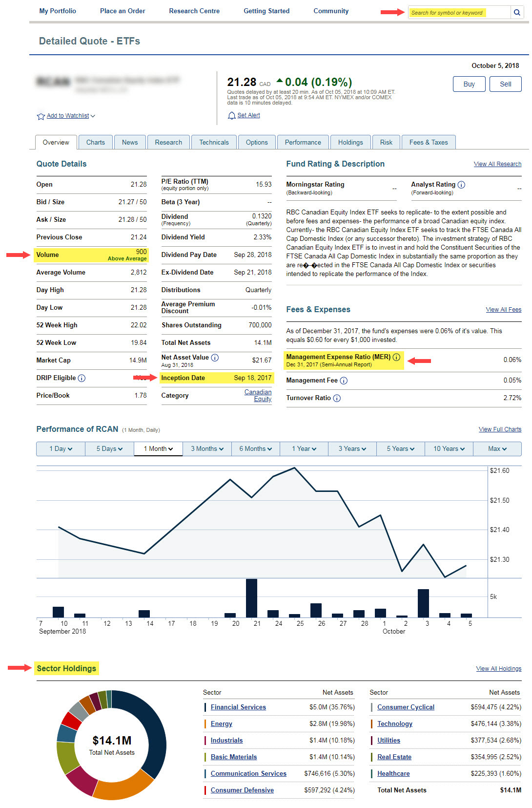Click the symbol or keyword search field
Viewport: 532px width, 808px height.
459,13
